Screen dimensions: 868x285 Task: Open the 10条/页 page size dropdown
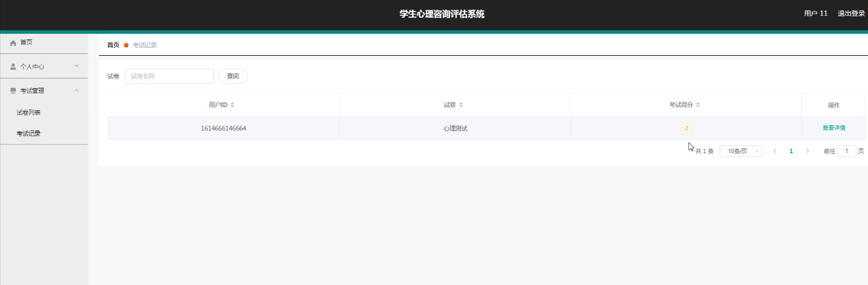(x=740, y=151)
